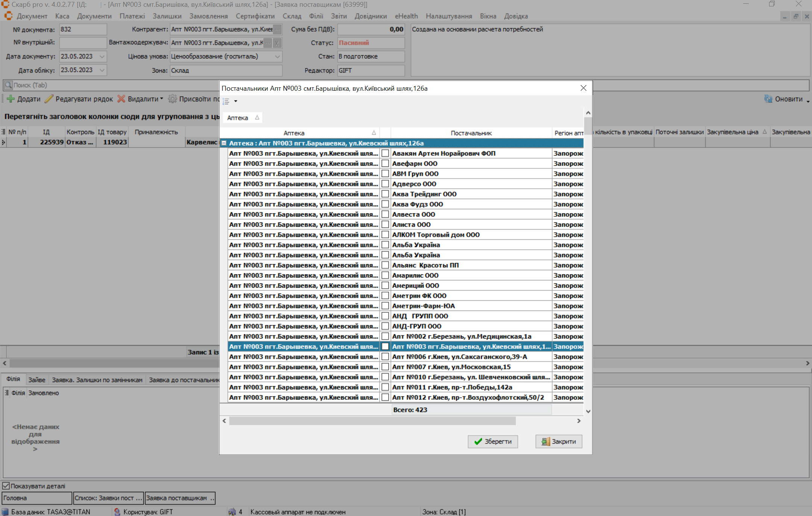The image size is (812, 516).
Task: Click the dialog horizontal scrollbar
Action: [x=372, y=421]
